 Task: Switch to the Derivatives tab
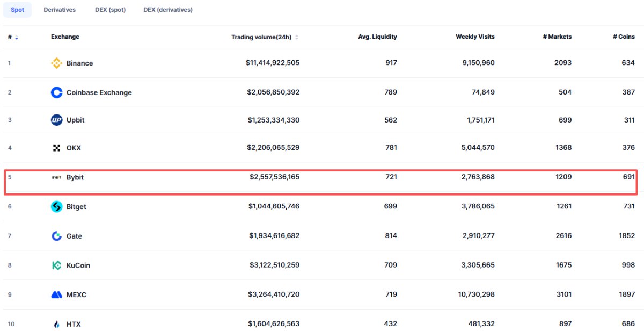coord(60,10)
